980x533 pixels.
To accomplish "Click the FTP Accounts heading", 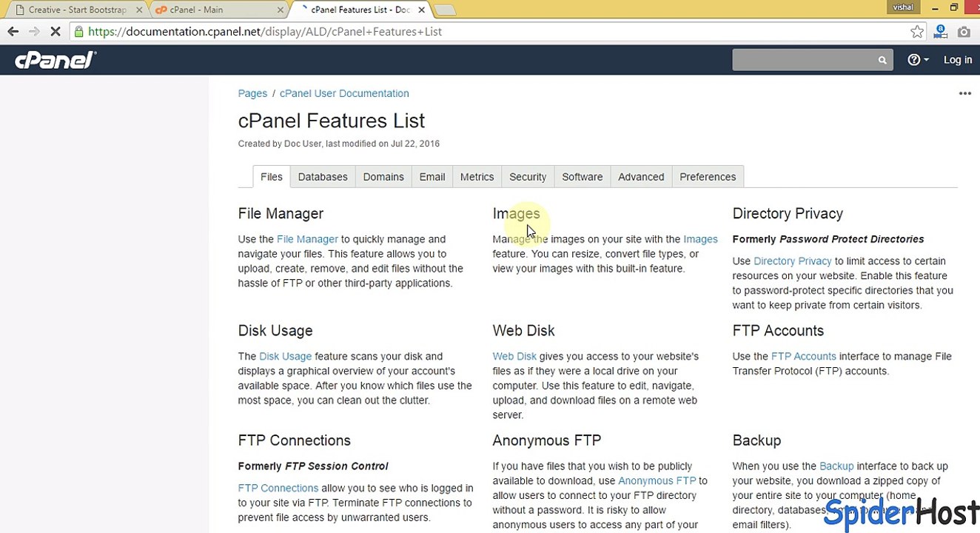I will click(x=778, y=330).
